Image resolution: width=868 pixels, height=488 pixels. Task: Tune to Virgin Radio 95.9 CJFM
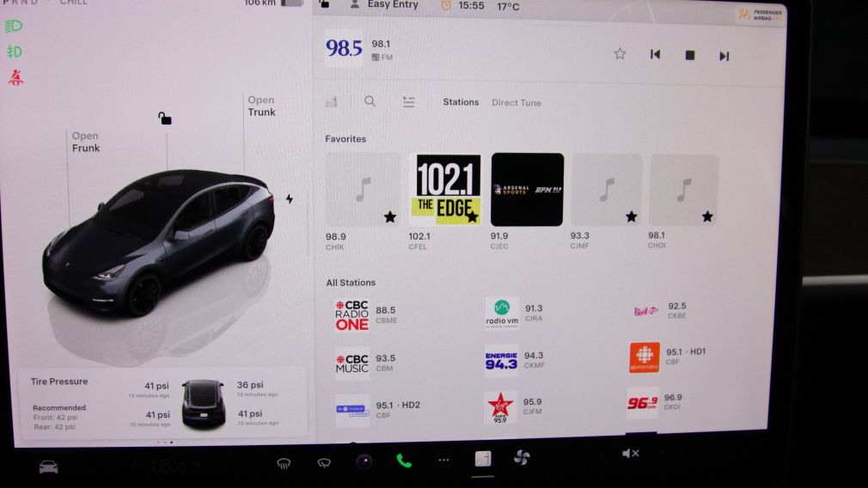pyautogui.click(x=513, y=406)
